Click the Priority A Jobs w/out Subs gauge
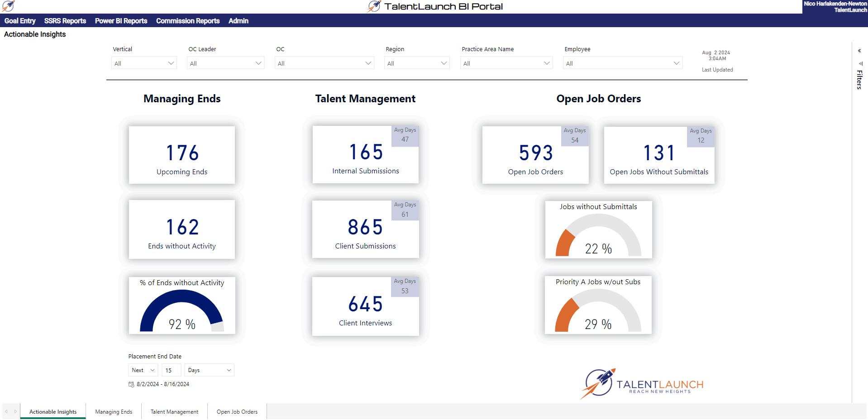 pyautogui.click(x=598, y=305)
